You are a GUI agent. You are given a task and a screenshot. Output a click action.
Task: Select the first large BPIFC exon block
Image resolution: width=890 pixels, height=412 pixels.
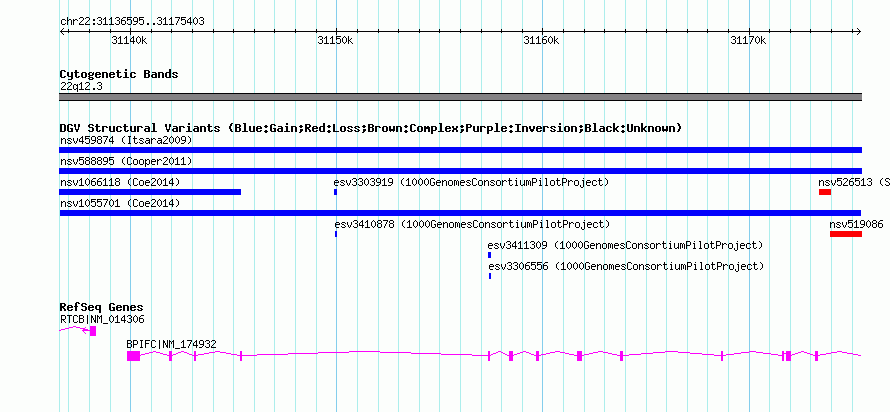click(133, 356)
